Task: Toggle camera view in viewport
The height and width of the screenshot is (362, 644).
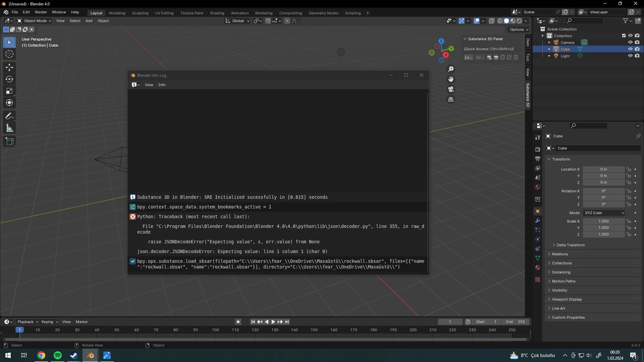Action: [x=451, y=89]
